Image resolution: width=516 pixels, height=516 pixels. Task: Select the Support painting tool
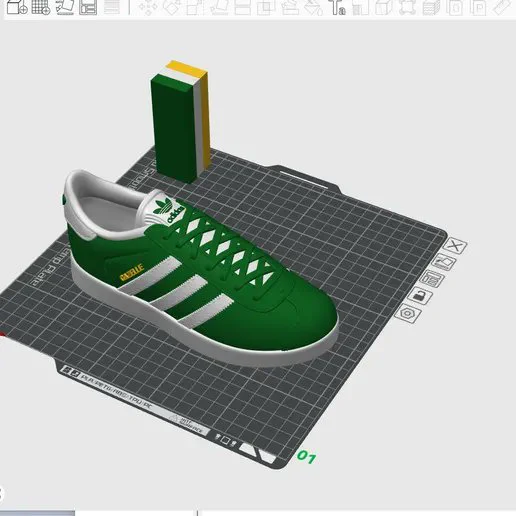coord(290,8)
